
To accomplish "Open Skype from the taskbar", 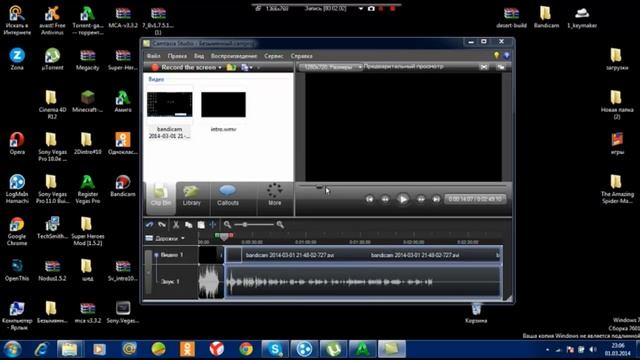I will [275, 349].
